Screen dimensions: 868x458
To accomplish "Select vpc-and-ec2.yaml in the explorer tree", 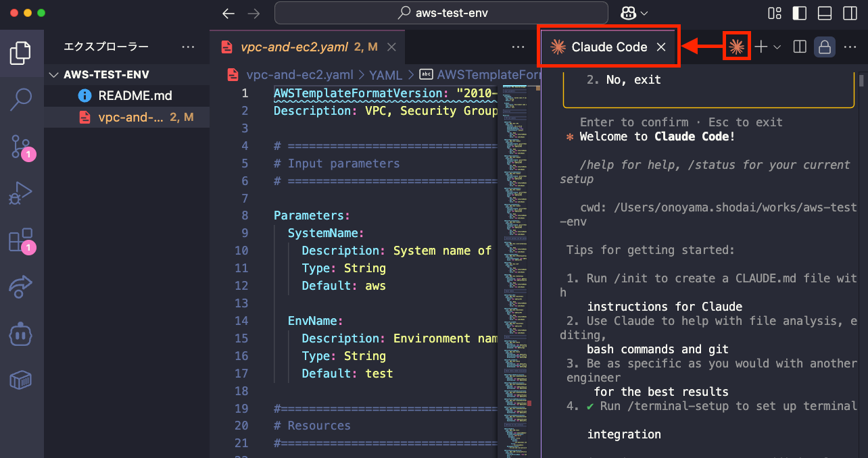I will pos(127,117).
